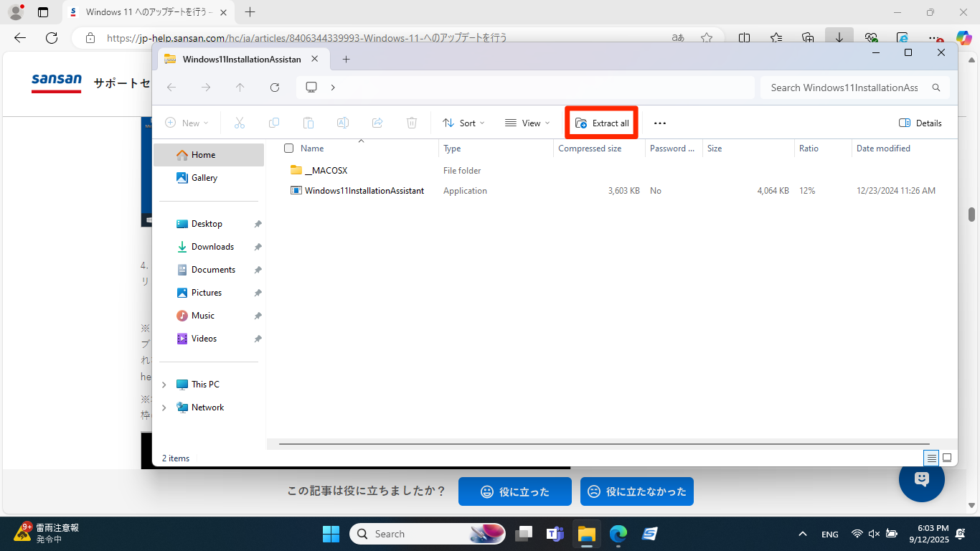Open the New item dropdown
Screen dimensions: 980x551
coord(187,123)
